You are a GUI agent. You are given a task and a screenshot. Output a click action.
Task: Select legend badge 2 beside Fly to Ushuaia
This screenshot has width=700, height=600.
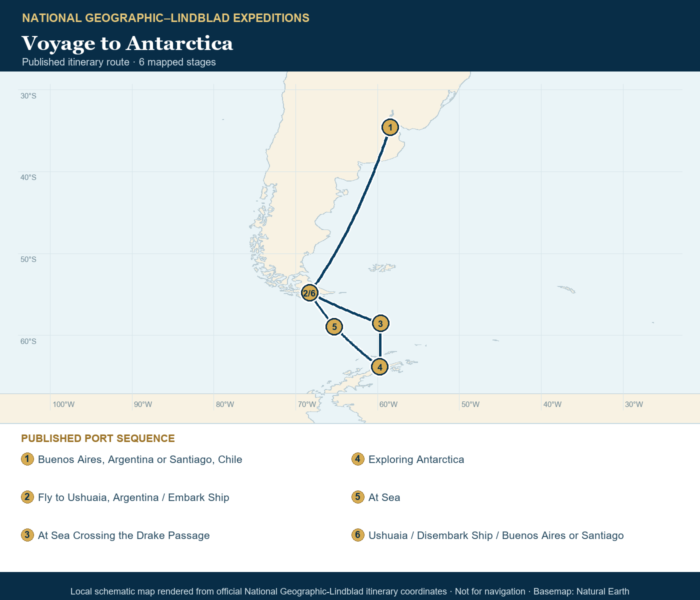pos(27,497)
